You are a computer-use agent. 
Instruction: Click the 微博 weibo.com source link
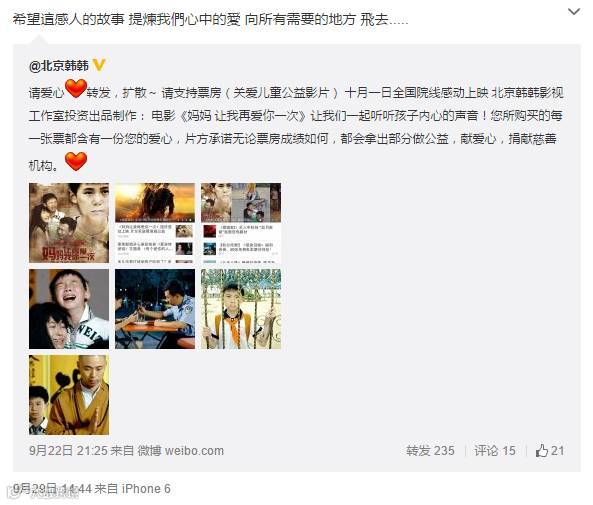[180, 451]
